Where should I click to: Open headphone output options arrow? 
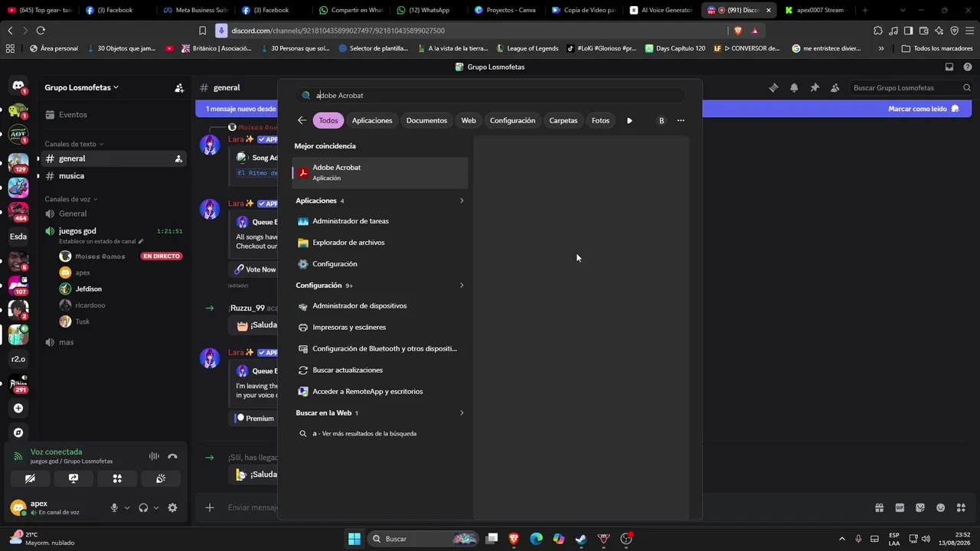point(156,507)
